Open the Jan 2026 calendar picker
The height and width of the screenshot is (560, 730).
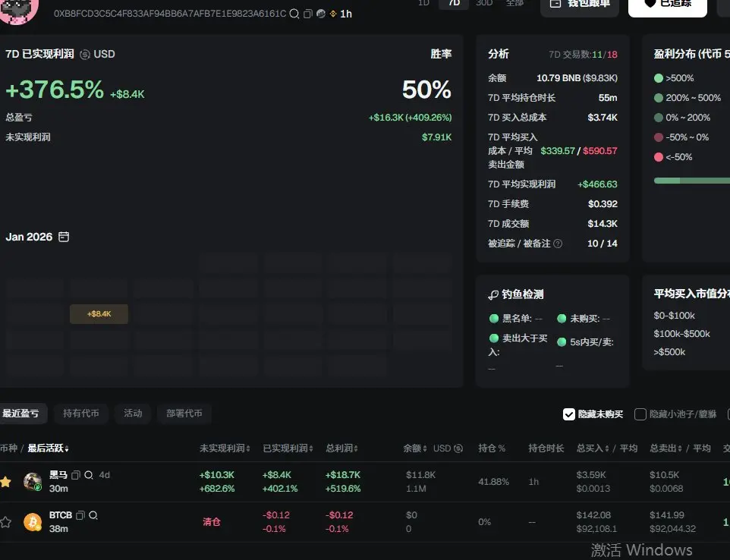[x=64, y=237]
